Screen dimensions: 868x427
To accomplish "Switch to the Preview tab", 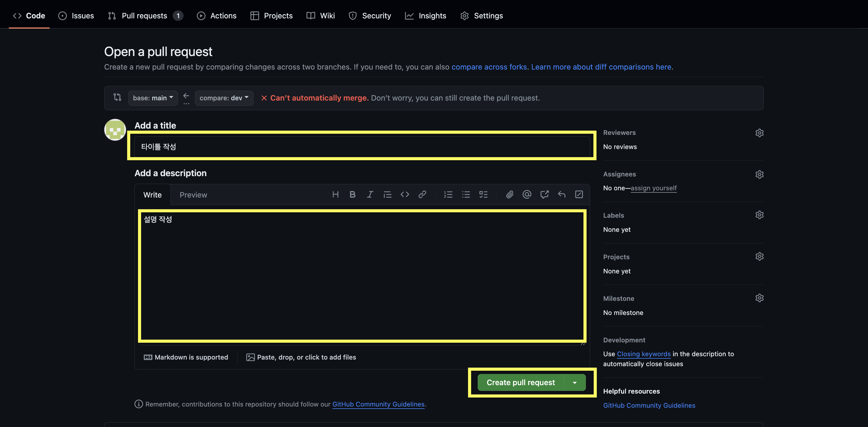I will click(x=193, y=195).
